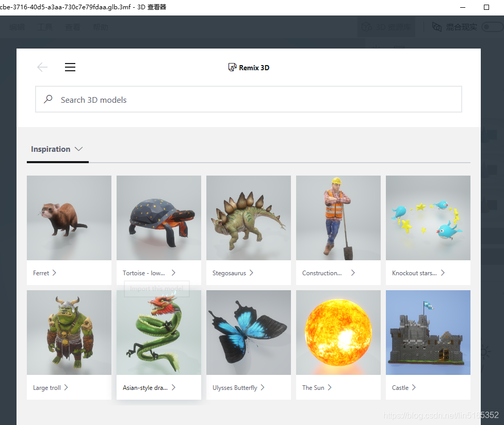Expand the Inspiration dropdown chevron

click(79, 149)
